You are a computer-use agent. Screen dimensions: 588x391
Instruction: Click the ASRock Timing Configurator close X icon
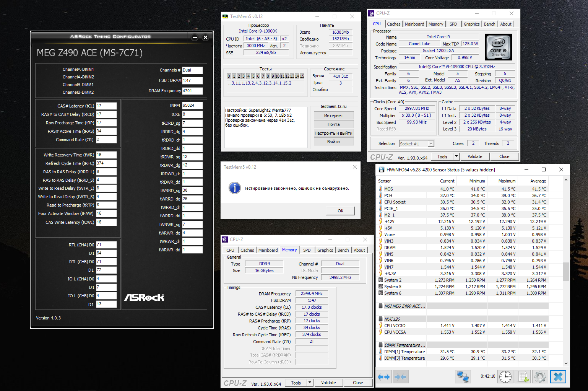[x=205, y=37]
